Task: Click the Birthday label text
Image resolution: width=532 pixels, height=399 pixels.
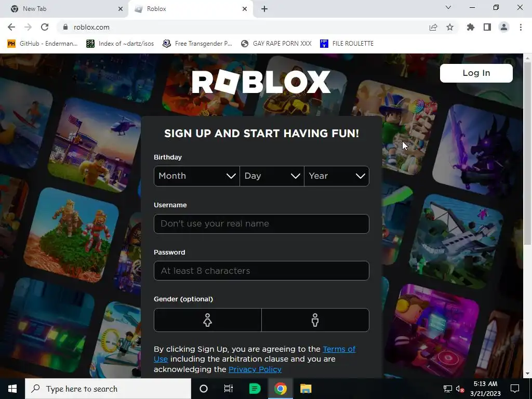Action: click(x=168, y=157)
